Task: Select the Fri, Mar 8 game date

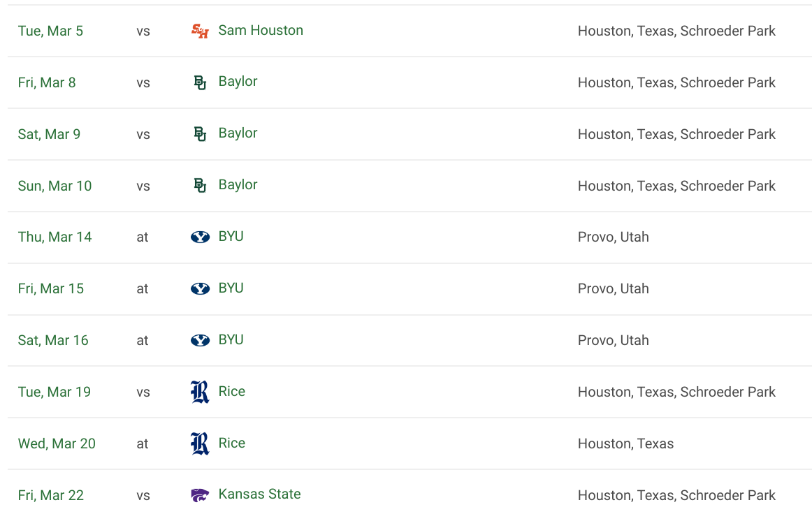Action: [x=47, y=83]
